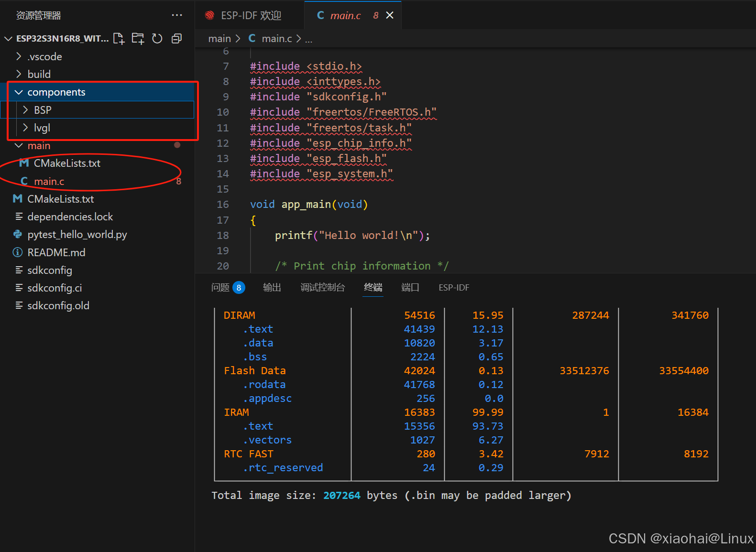756x552 pixels.
Task: Collapse the components folder
Action: (19, 92)
